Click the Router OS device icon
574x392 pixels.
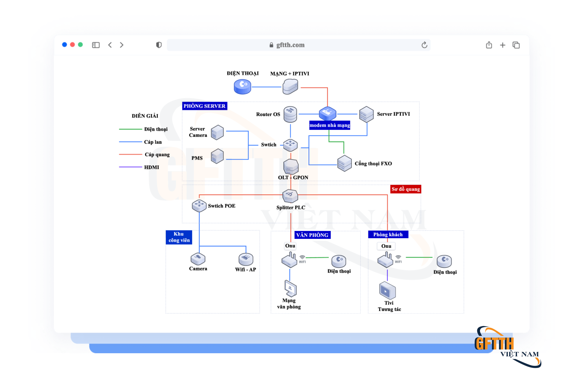[x=290, y=114]
